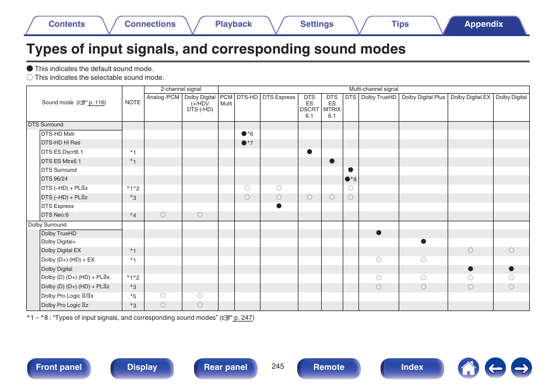Open the Playback tab
Image resolution: width=556 pixels, height=392 pixels.
click(x=233, y=24)
